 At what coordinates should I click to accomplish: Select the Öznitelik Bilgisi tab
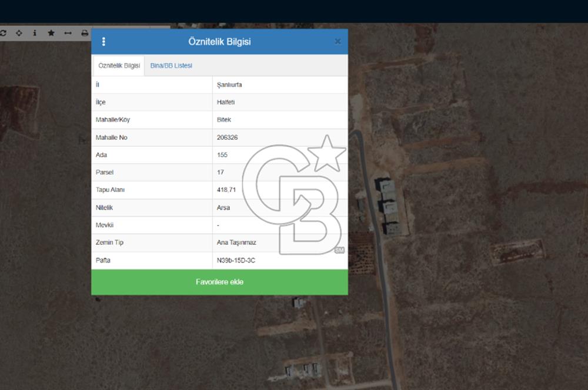point(119,66)
